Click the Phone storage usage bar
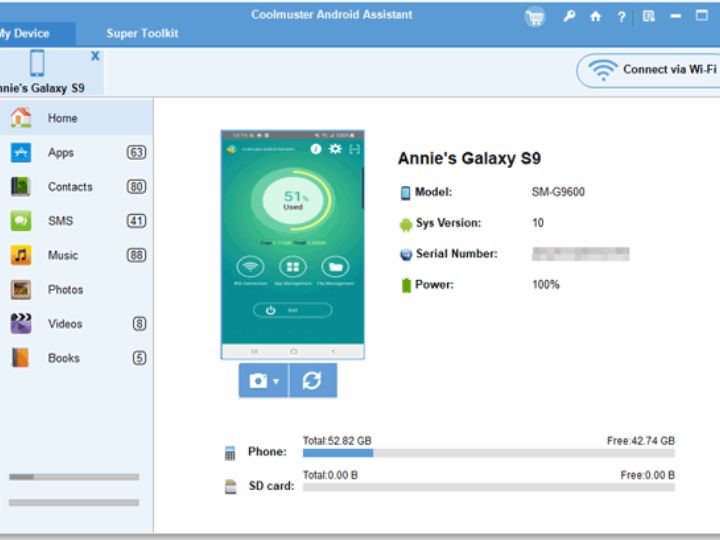 489,454
